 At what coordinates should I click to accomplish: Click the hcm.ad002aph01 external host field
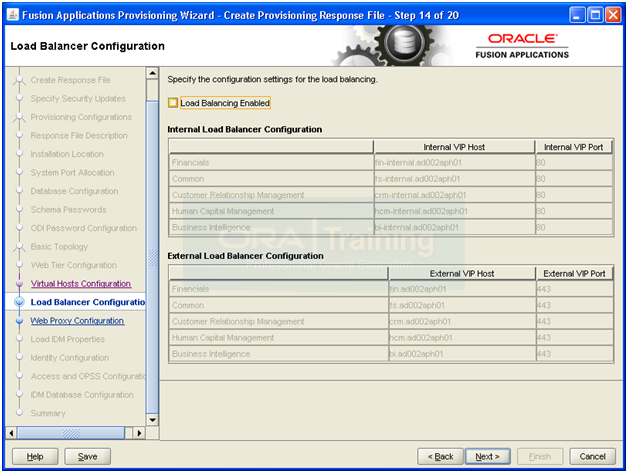click(x=462, y=338)
